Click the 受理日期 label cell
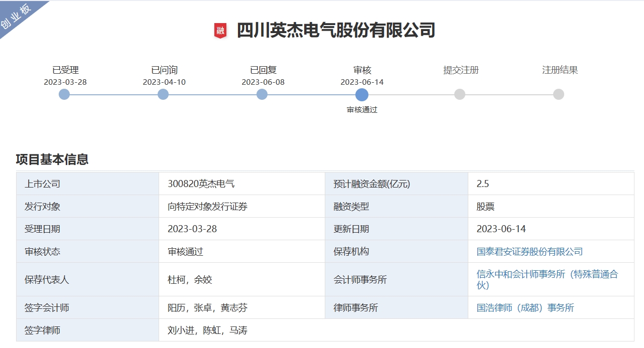644x348 pixels. (87, 229)
